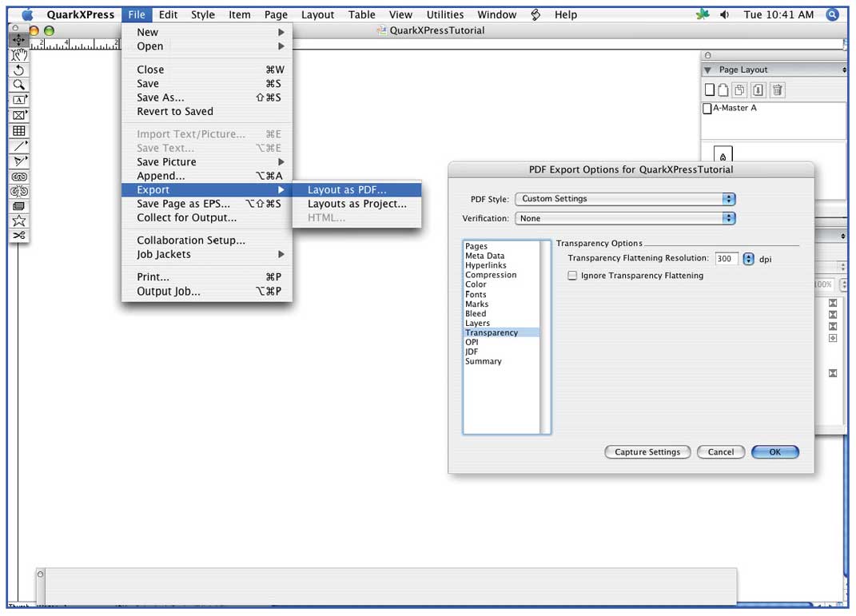Click the green leaf status icon in menu bar
The width and height of the screenshot is (856, 616).
point(703,14)
